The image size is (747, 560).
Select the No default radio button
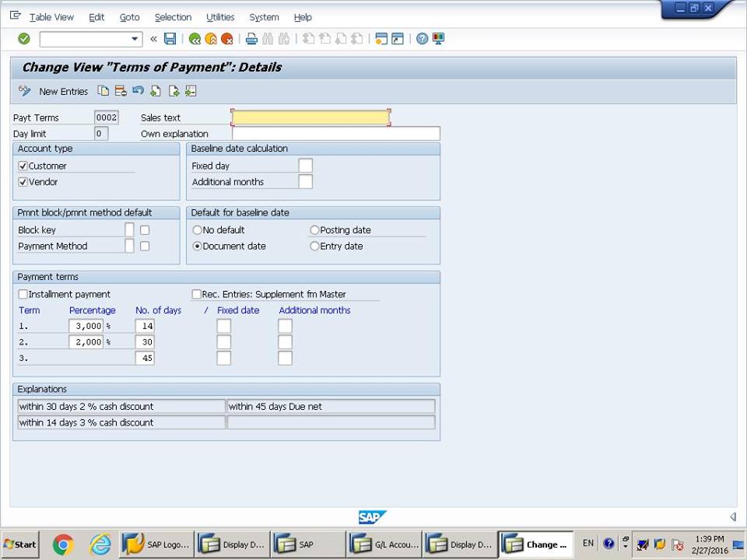(197, 230)
